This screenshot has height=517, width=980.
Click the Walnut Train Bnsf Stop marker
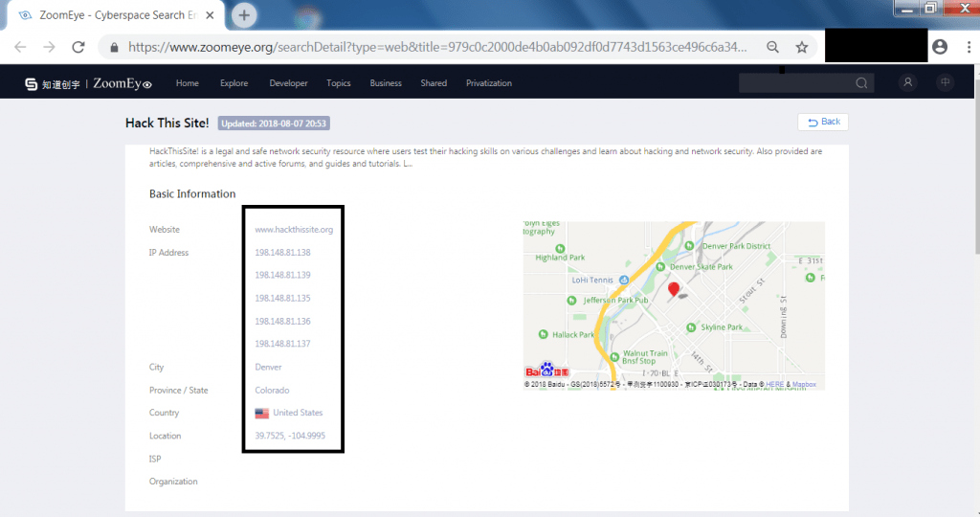click(614, 357)
